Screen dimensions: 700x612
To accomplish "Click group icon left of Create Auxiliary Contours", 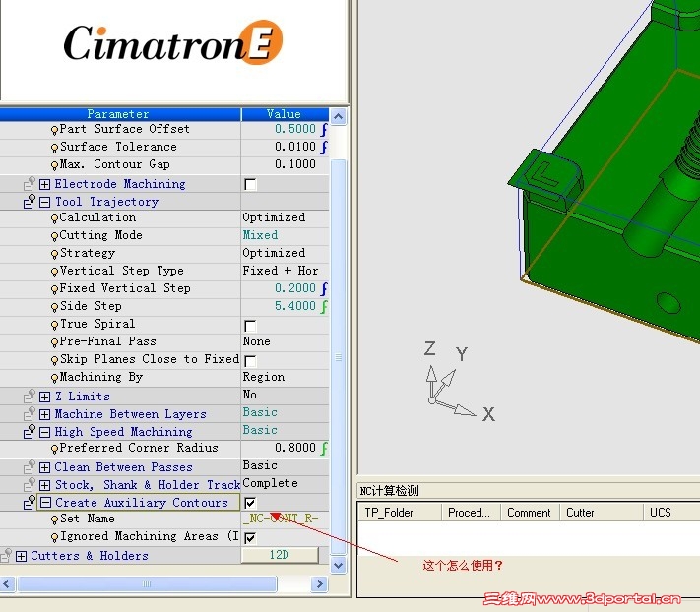I will 30,502.
